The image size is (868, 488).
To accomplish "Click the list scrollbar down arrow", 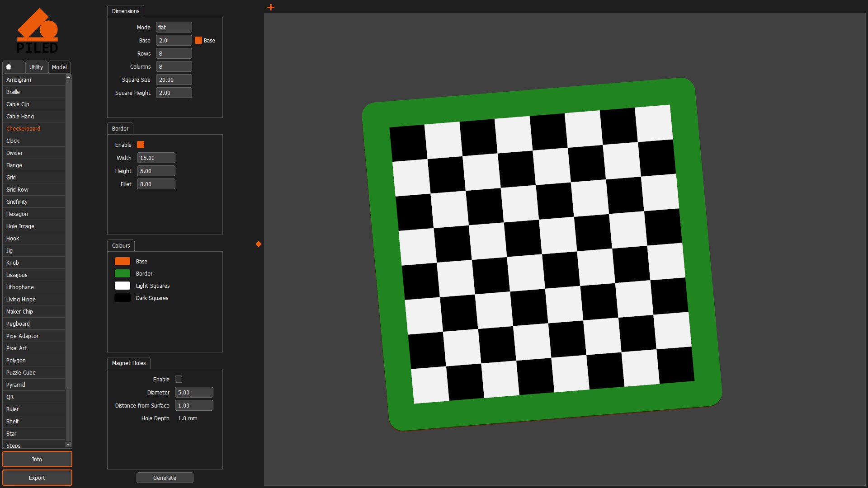I will [x=68, y=445].
